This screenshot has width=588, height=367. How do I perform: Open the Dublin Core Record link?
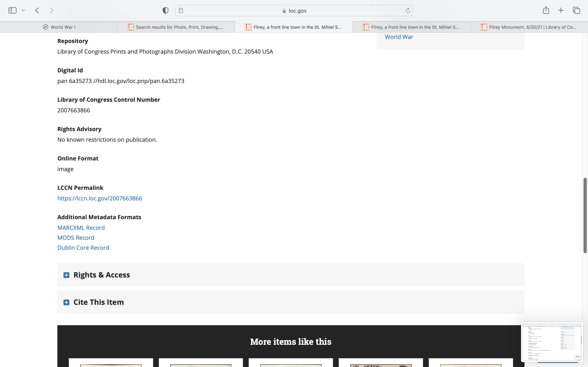[x=83, y=248]
